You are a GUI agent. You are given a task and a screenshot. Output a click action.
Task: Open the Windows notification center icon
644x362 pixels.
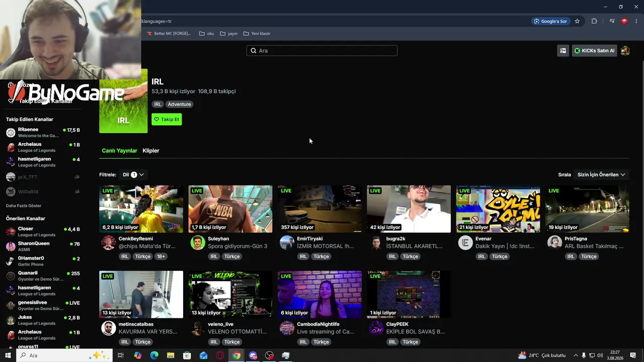click(633, 355)
